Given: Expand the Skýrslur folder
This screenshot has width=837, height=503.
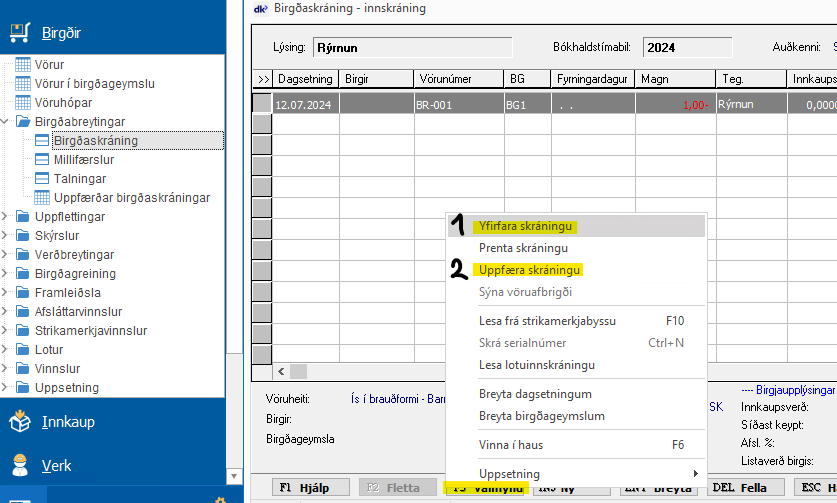Looking at the screenshot, I should coord(8,236).
